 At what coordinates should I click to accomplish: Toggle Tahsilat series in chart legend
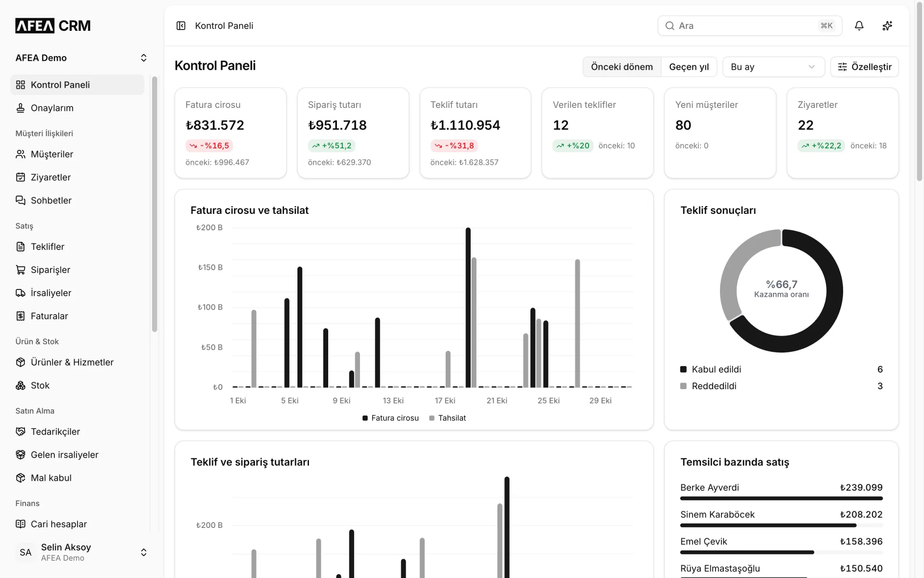[x=448, y=418]
